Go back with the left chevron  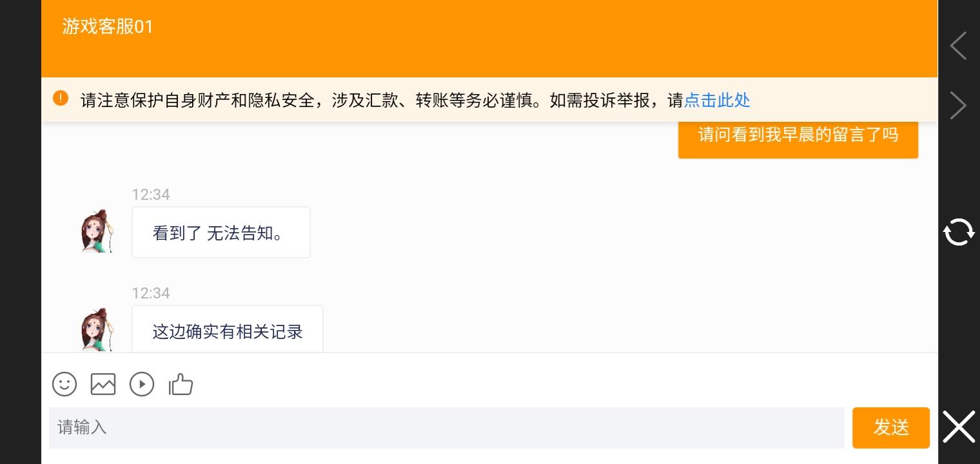pyautogui.click(x=959, y=46)
